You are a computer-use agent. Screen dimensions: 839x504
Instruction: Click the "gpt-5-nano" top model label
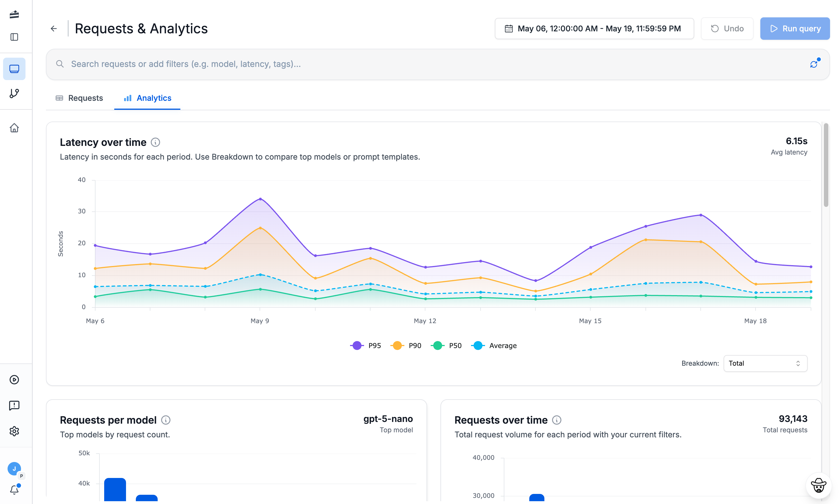388,419
